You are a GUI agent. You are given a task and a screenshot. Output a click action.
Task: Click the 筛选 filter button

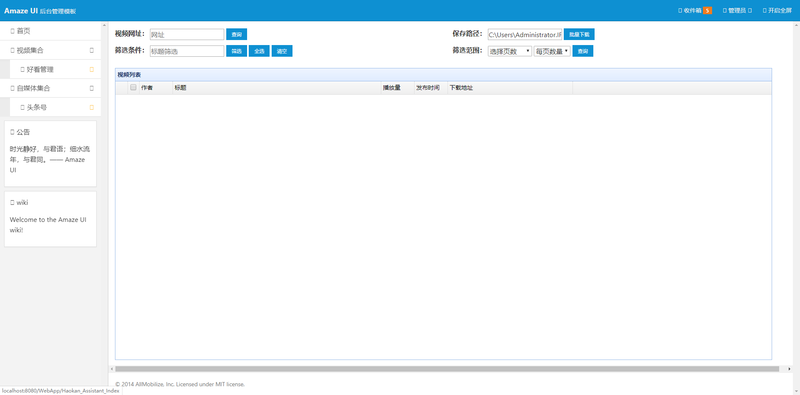tap(237, 51)
